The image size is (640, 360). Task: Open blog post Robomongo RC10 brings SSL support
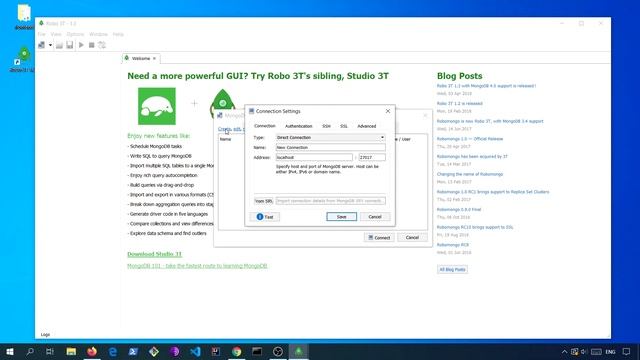point(475,227)
